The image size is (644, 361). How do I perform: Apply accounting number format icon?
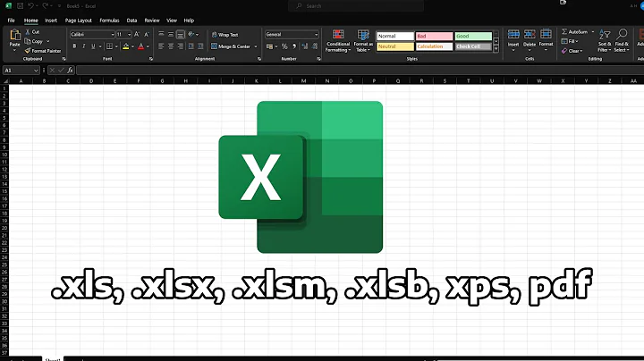click(x=269, y=46)
